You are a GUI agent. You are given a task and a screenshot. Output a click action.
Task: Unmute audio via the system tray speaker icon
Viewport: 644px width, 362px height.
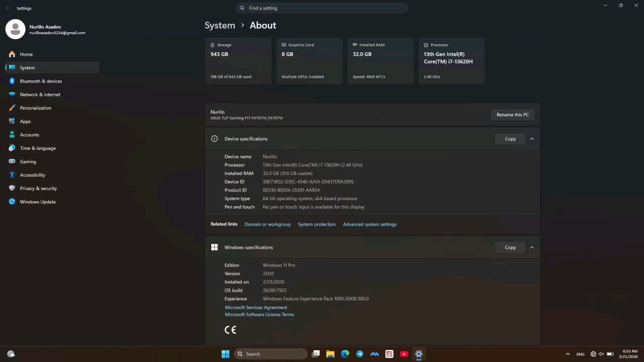point(601,353)
